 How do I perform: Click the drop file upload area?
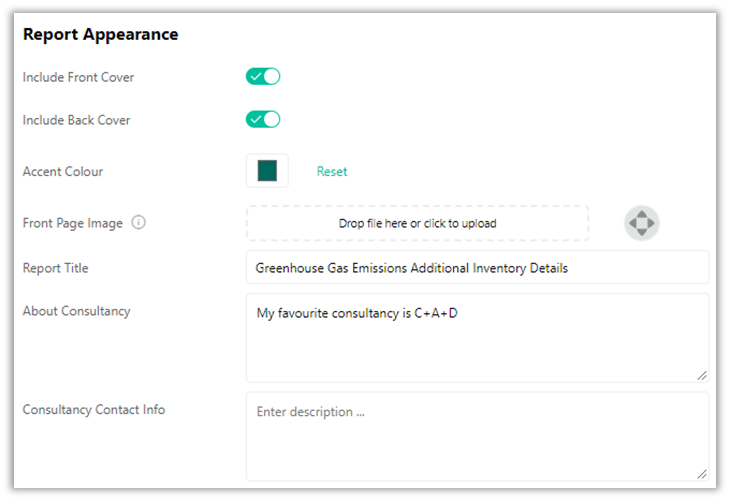tap(418, 223)
